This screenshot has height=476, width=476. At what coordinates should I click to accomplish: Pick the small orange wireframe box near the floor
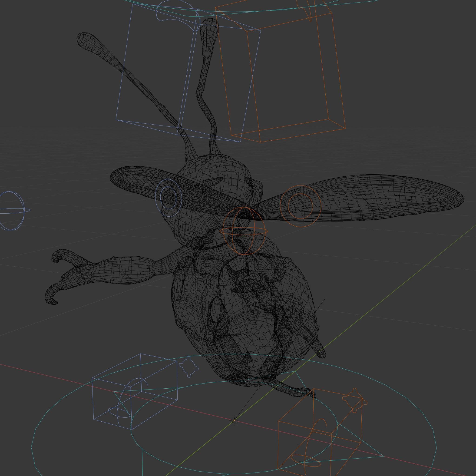pyautogui.click(x=320, y=432)
